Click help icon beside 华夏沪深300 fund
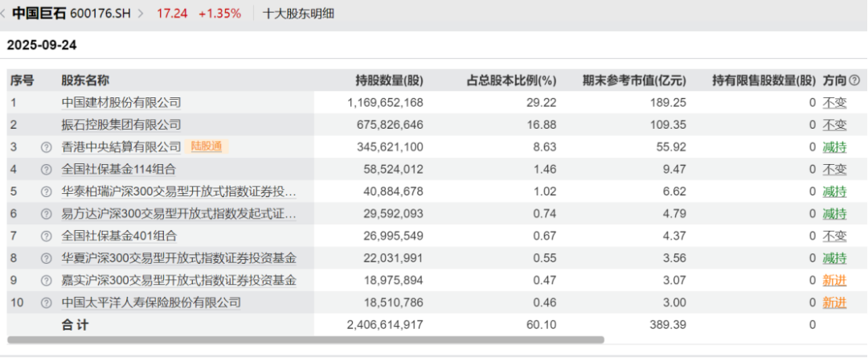Image resolution: width=868 pixels, height=358 pixels. tap(47, 258)
